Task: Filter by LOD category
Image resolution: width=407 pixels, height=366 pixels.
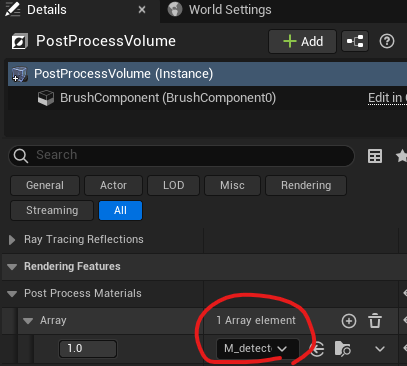Action: pos(173,185)
